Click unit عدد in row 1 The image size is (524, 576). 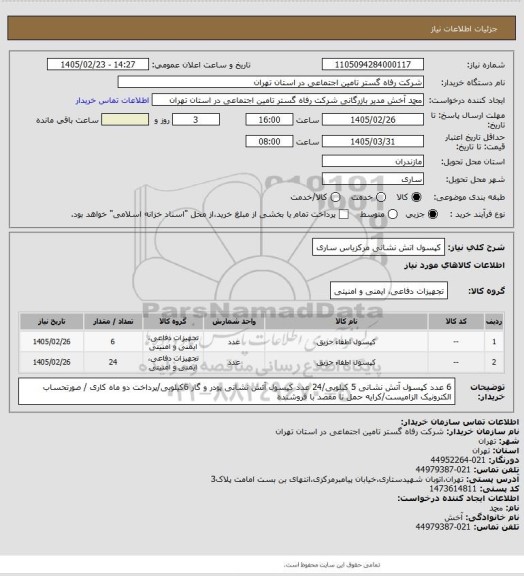[234, 342]
